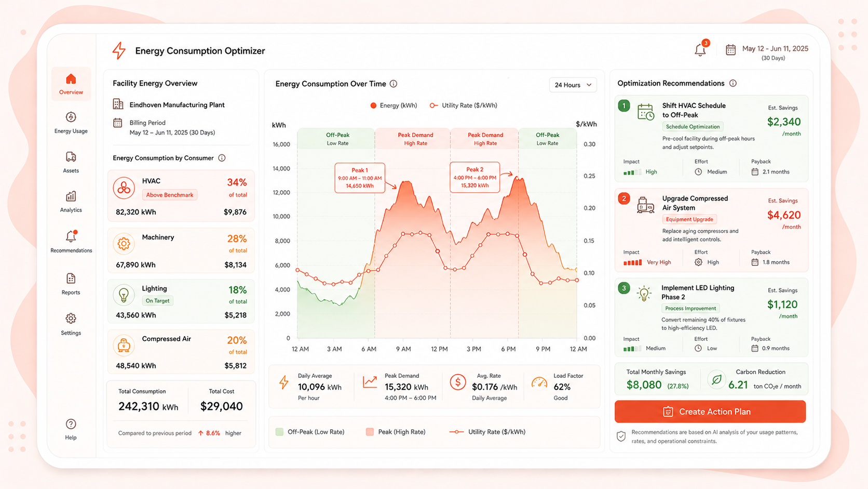Open the Analytics bar chart icon
This screenshot has width=868, height=489.
(71, 196)
